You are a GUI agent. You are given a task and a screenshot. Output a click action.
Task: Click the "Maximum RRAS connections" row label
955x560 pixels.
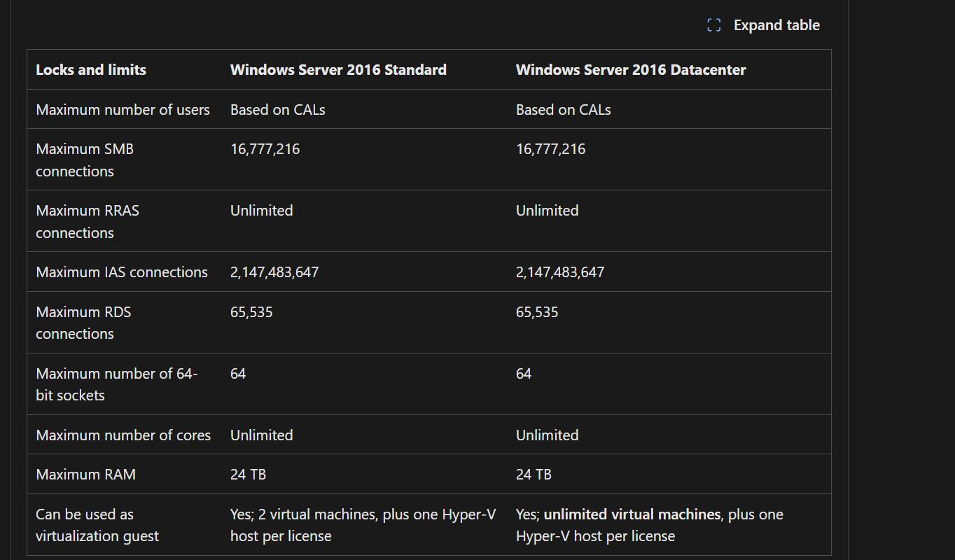tap(88, 221)
